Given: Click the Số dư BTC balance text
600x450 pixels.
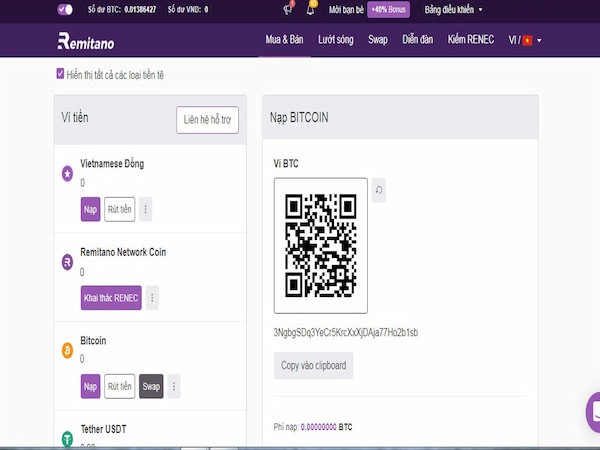Looking at the screenshot, I should [x=122, y=10].
